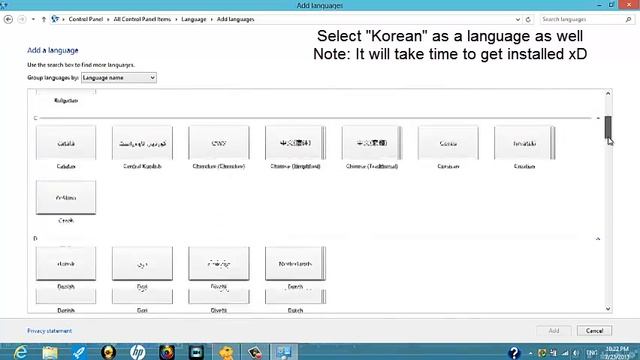The height and width of the screenshot is (360, 640).
Task: Open the Privacy statement link
Action: (49, 331)
